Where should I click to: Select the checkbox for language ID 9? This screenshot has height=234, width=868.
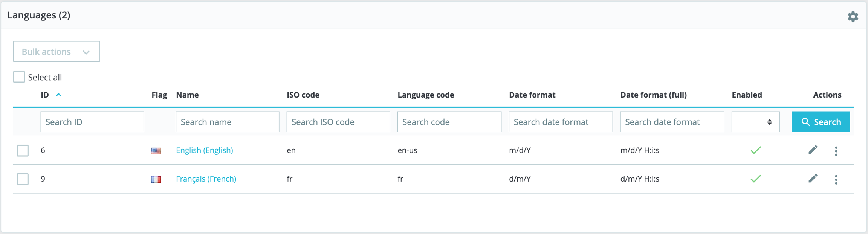[x=23, y=179]
